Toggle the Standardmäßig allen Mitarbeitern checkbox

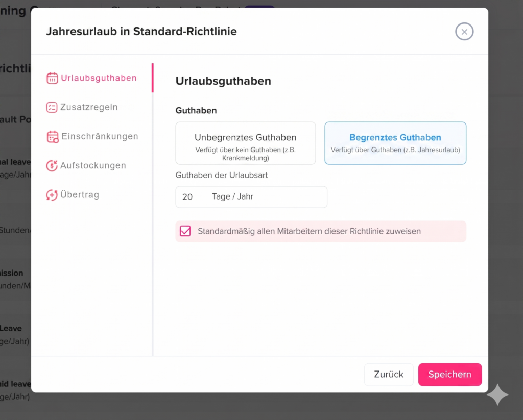[x=185, y=231]
